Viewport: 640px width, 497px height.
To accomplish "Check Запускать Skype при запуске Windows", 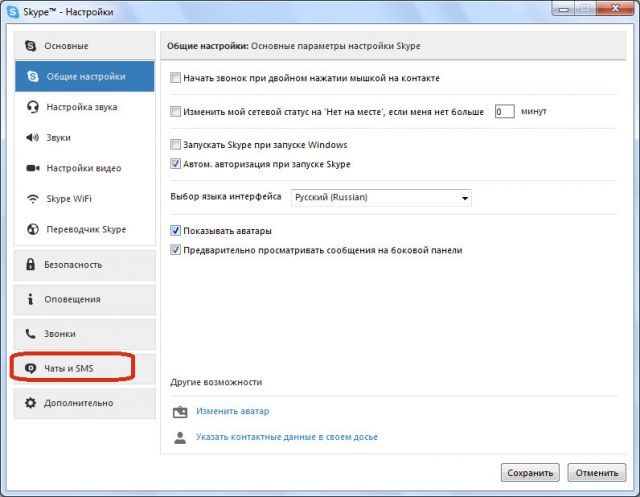I will point(175,144).
